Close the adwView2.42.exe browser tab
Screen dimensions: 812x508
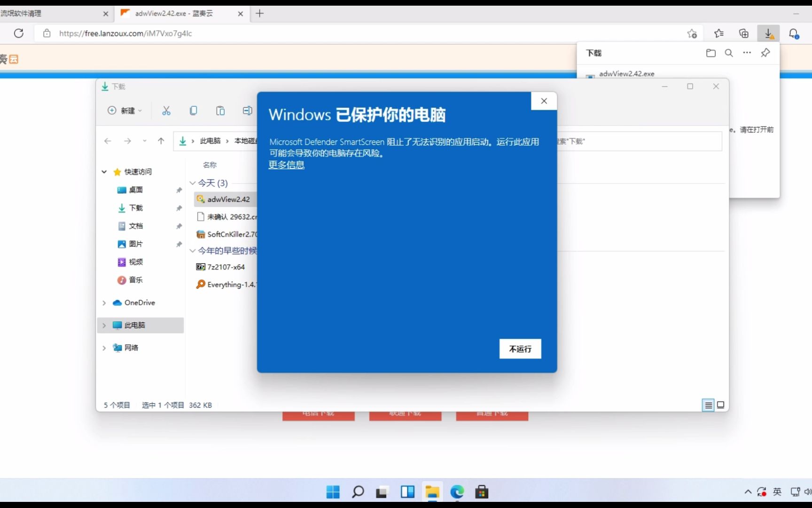(x=240, y=14)
